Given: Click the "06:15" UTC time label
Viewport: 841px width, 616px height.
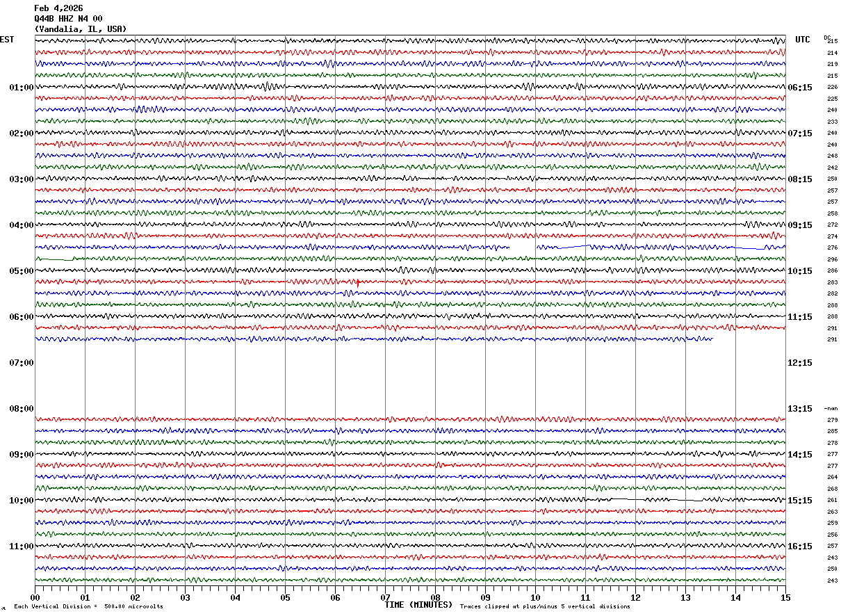Looking at the screenshot, I should click(800, 88).
